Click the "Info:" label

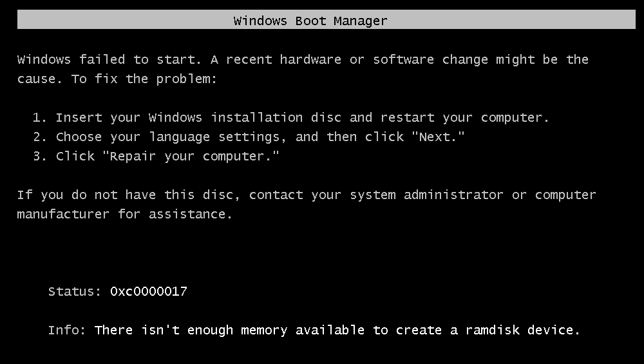tap(67, 330)
